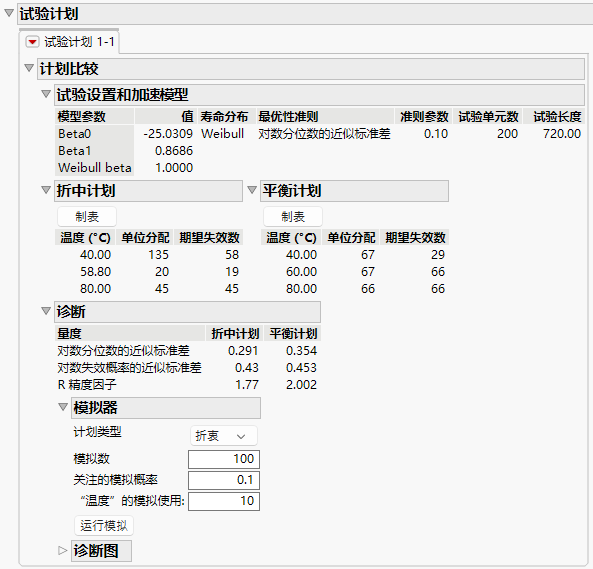
Task: Click the 对数分位数的近似标准差 criterion cell
Action: pos(324,133)
